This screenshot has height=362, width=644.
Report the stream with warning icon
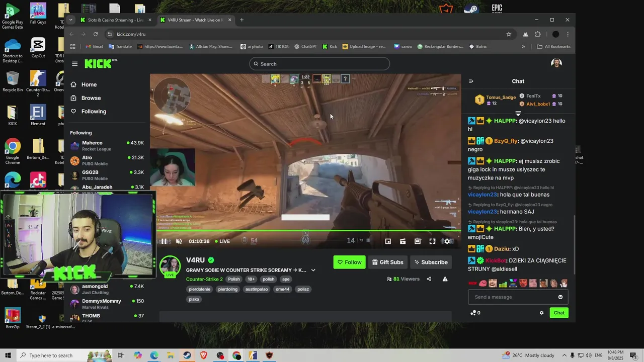click(445, 279)
